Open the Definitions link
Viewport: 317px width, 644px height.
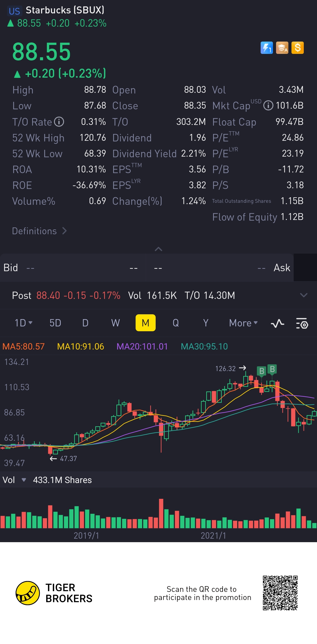coord(39,231)
